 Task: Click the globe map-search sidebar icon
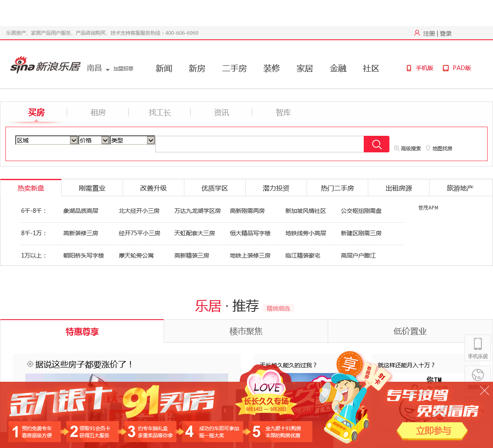click(478, 375)
